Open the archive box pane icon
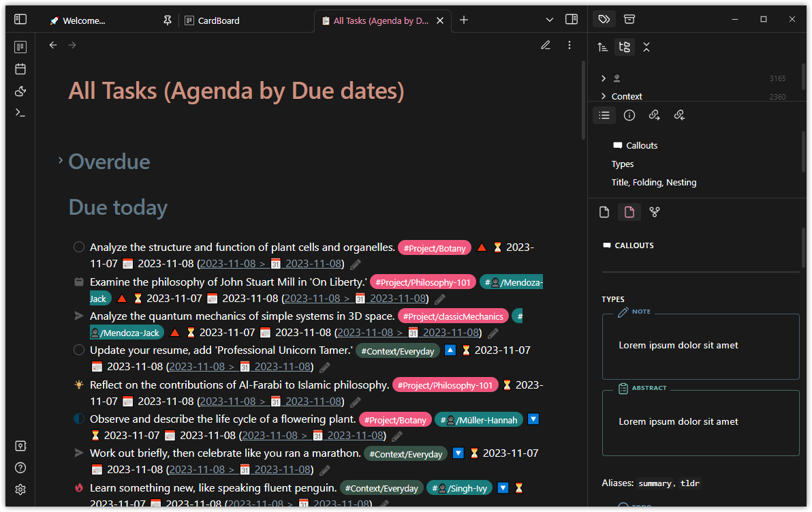Image resolution: width=812 pixels, height=512 pixels. (629, 19)
